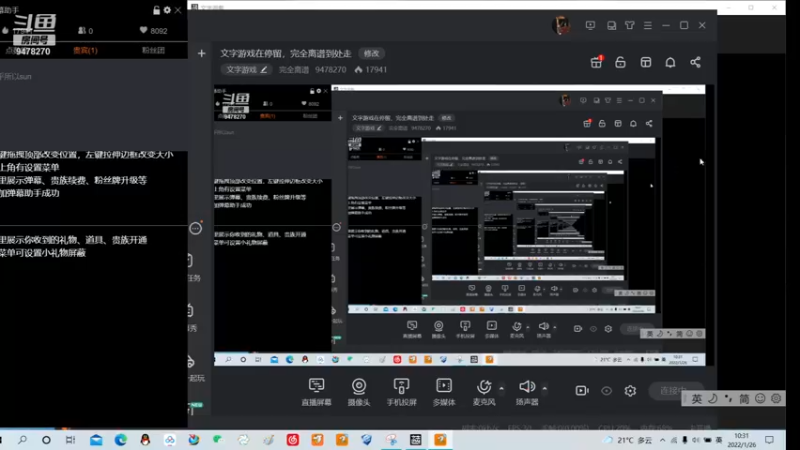Screen dimensions: 800x450
Task: Open Cortana circle on taskbar
Action: pos(46,440)
